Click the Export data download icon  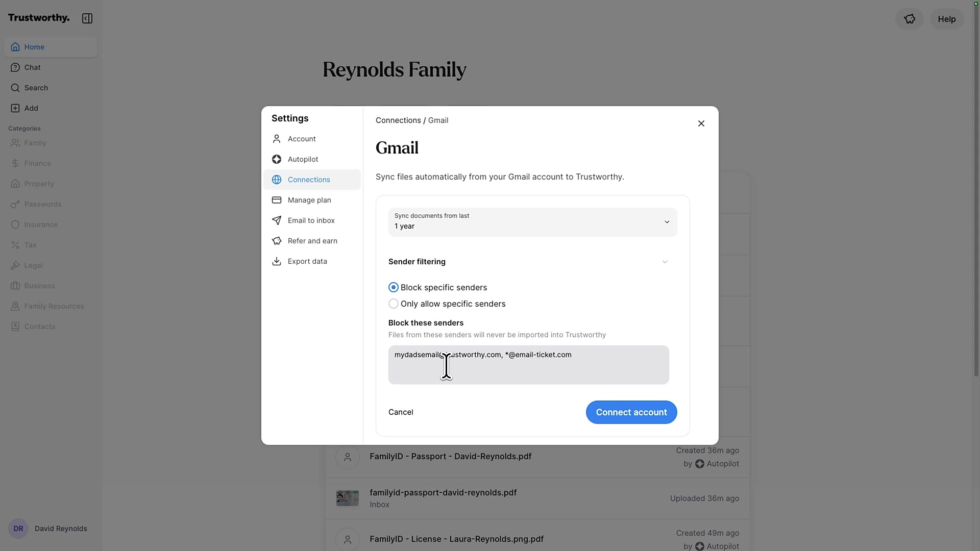click(277, 261)
